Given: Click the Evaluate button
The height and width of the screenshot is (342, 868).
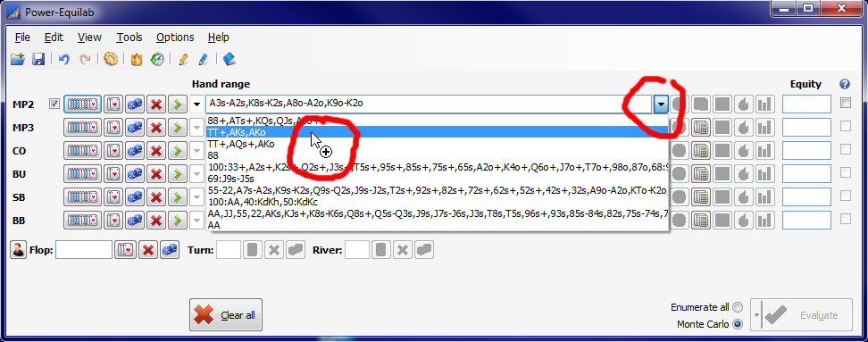Looking at the screenshot, I should pos(802,315).
